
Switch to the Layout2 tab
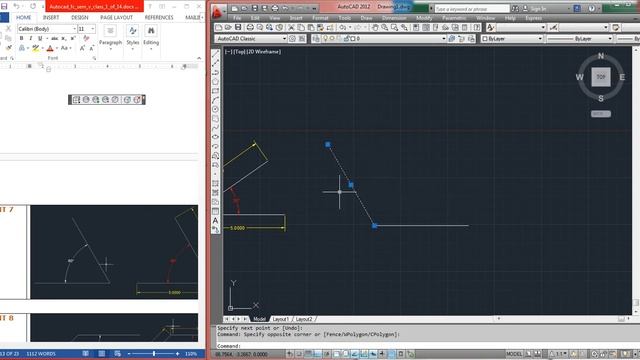[304, 319]
